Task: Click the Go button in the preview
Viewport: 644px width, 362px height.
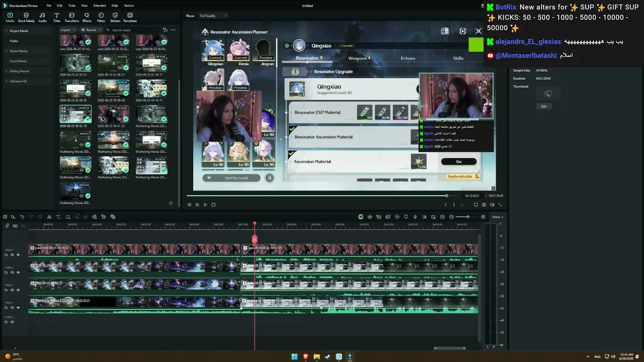Action: pyautogui.click(x=459, y=161)
